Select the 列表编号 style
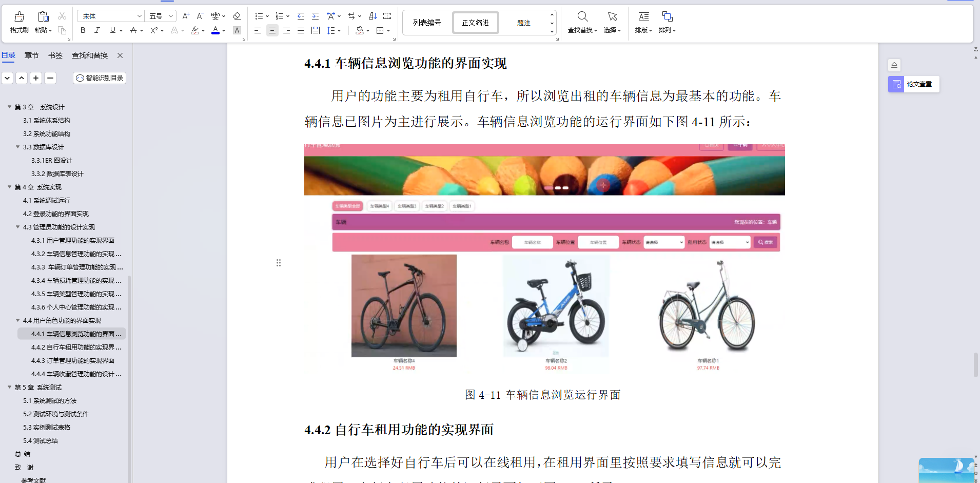Image resolution: width=980 pixels, height=483 pixels. tap(427, 23)
